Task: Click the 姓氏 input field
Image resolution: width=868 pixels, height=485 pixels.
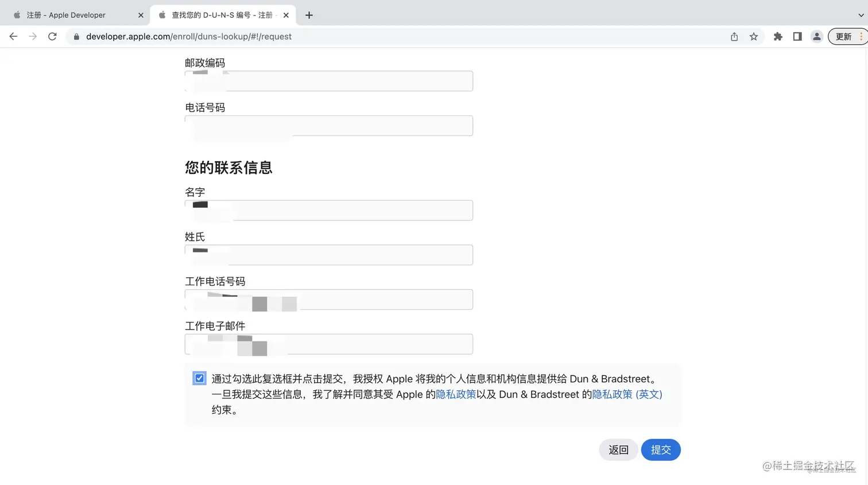Action: (329, 255)
